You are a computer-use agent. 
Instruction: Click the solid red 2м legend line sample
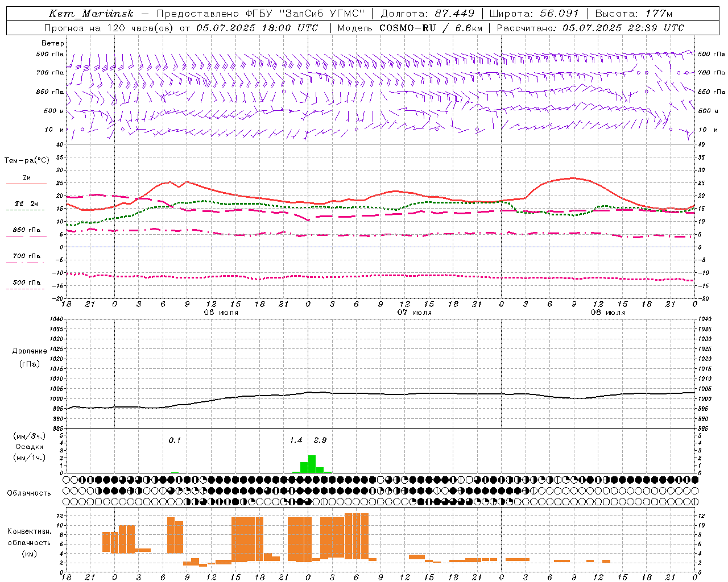tap(26, 184)
